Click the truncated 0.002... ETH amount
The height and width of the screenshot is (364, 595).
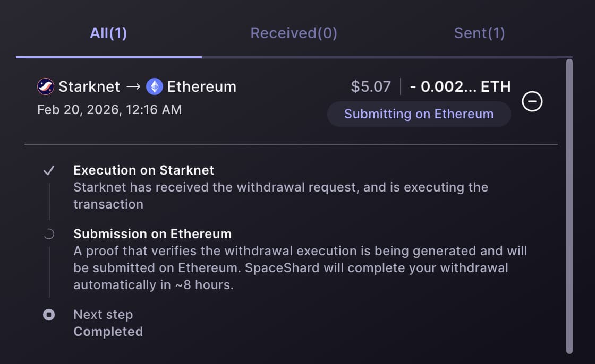460,86
